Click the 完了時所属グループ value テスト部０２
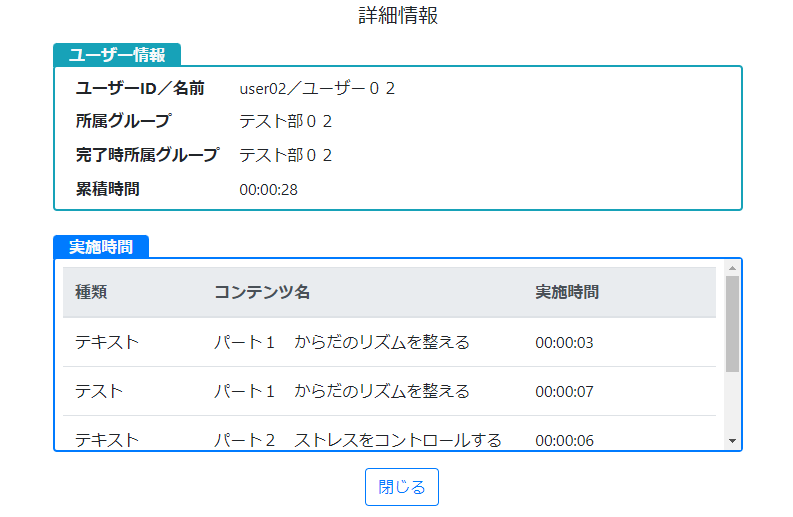 (286, 155)
